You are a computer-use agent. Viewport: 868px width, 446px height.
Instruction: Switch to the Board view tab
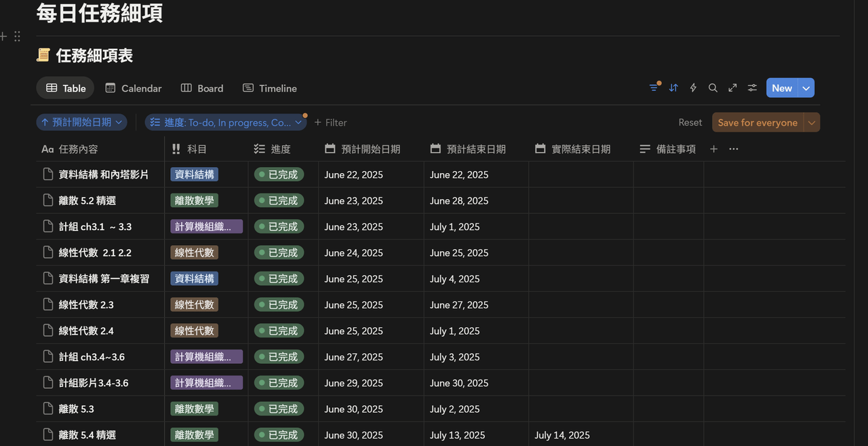tap(202, 88)
